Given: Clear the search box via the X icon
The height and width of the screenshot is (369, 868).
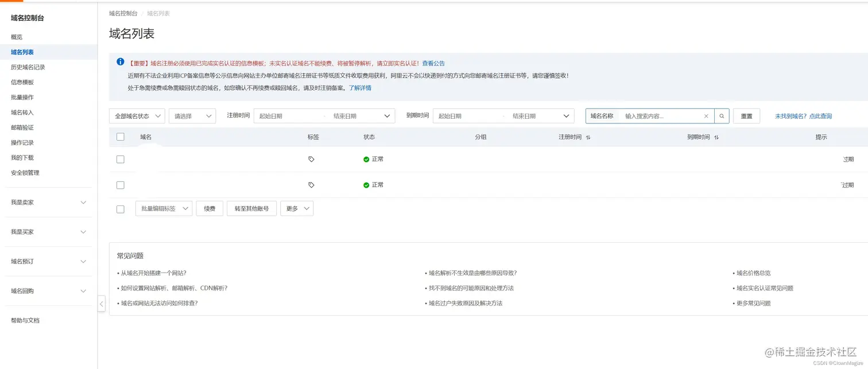Looking at the screenshot, I should 706,115.
